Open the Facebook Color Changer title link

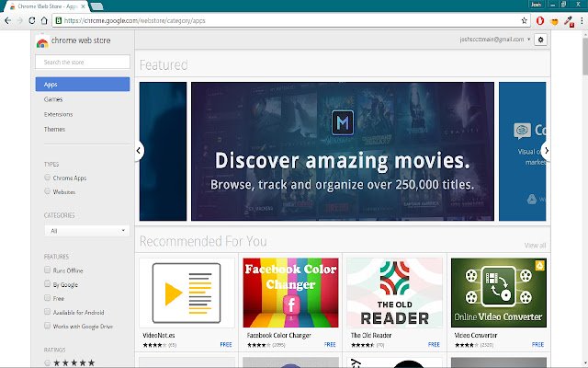[x=278, y=335]
